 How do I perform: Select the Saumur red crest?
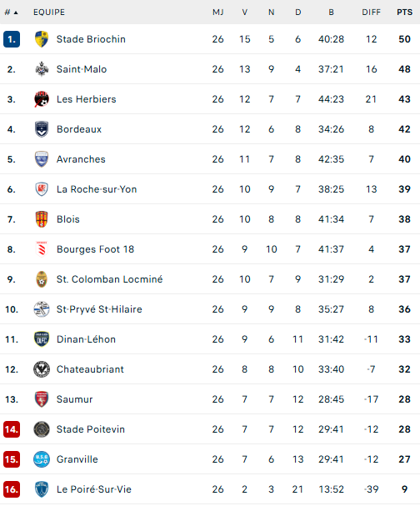[42, 399]
